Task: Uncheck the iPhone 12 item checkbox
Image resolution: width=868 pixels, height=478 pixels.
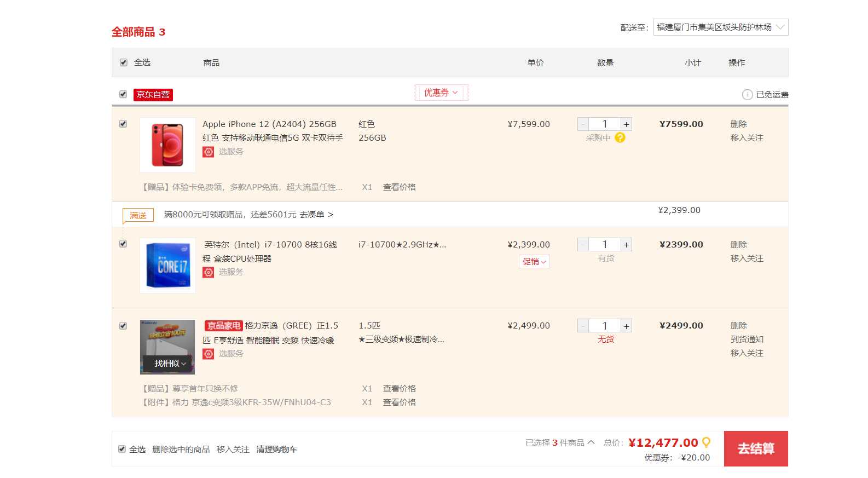Action: point(123,124)
